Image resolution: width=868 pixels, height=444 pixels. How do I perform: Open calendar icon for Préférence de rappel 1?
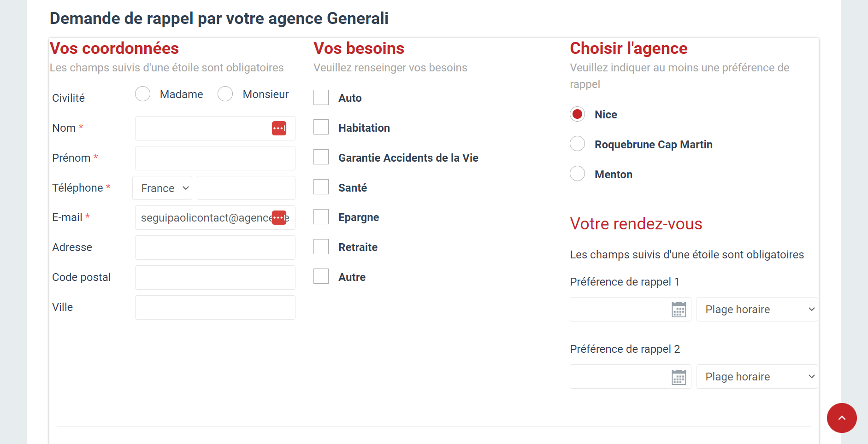pyautogui.click(x=679, y=310)
